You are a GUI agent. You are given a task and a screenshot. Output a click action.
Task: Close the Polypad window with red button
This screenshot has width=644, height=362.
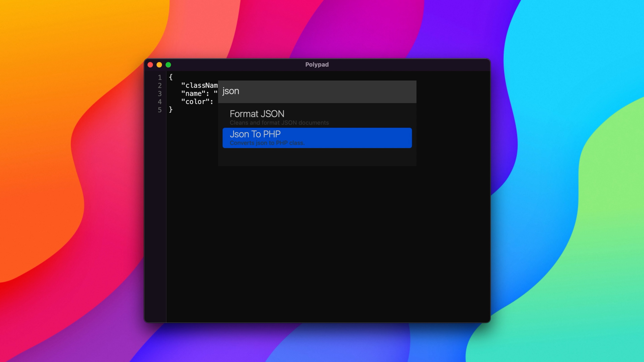coord(150,65)
